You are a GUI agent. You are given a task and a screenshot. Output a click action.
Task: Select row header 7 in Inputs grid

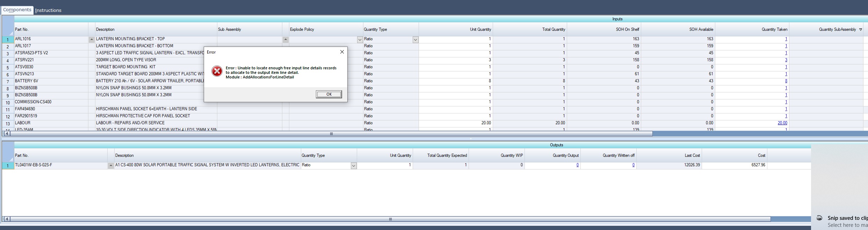pos(8,82)
